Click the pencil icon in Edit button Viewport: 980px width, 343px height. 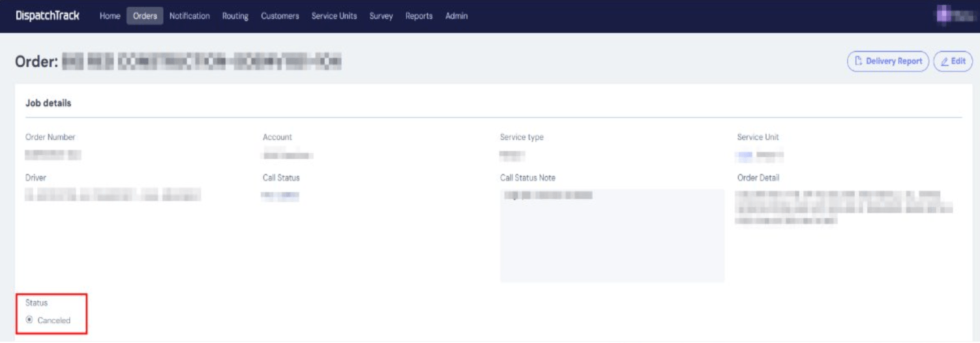(x=944, y=61)
